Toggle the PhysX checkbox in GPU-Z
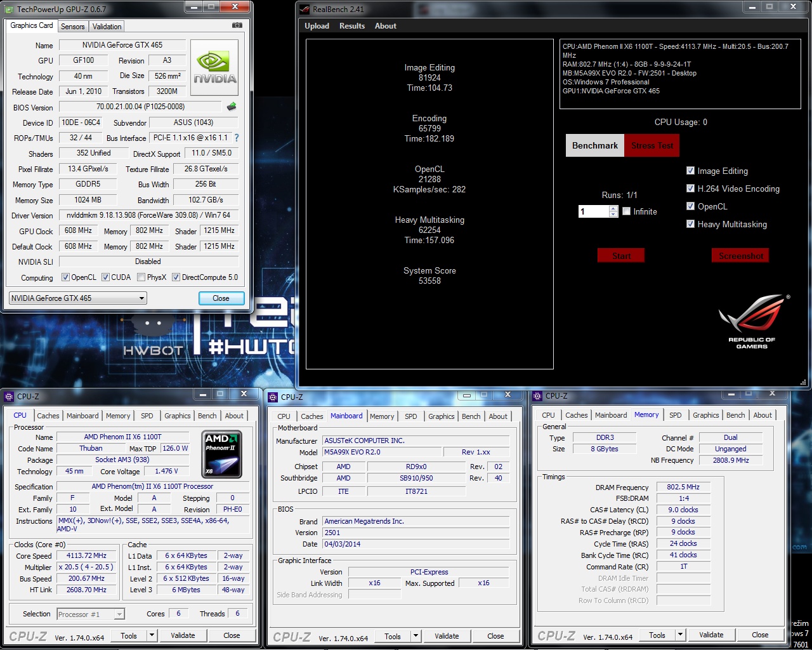The height and width of the screenshot is (650, 812). pyautogui.click(x=141, y=277)
